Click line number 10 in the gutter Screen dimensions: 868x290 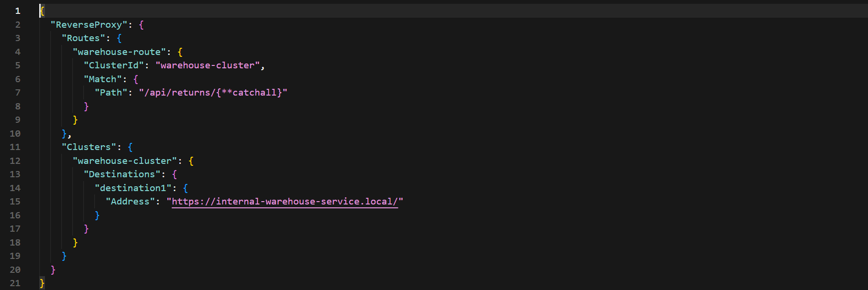15,134
